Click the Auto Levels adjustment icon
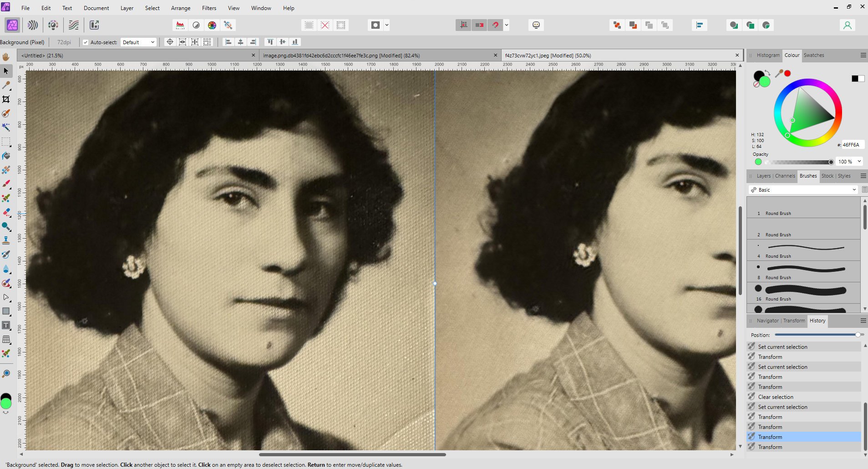The width and height of the screenshot is (868, 469). tap(180, 25)
